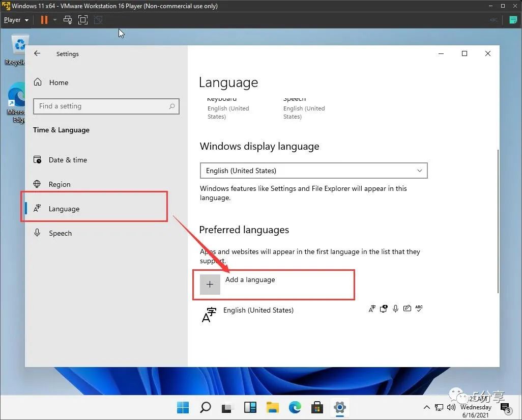Enter VMware full screen mode
The width and height of the screenshot is (522, 420).
[82, 20]
